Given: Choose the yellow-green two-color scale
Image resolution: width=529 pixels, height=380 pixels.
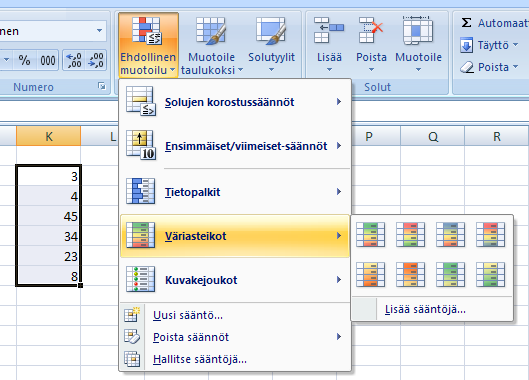Looking at the screenshot, I should [x=490, y=275].
